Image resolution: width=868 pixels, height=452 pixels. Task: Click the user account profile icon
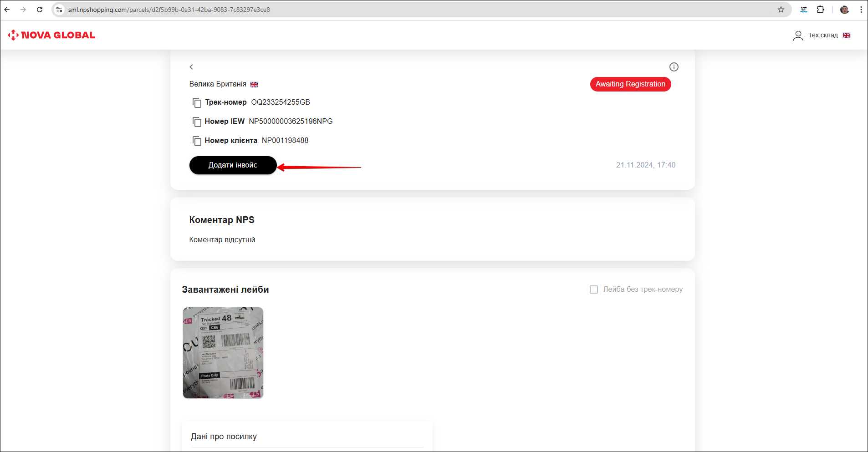798,36
